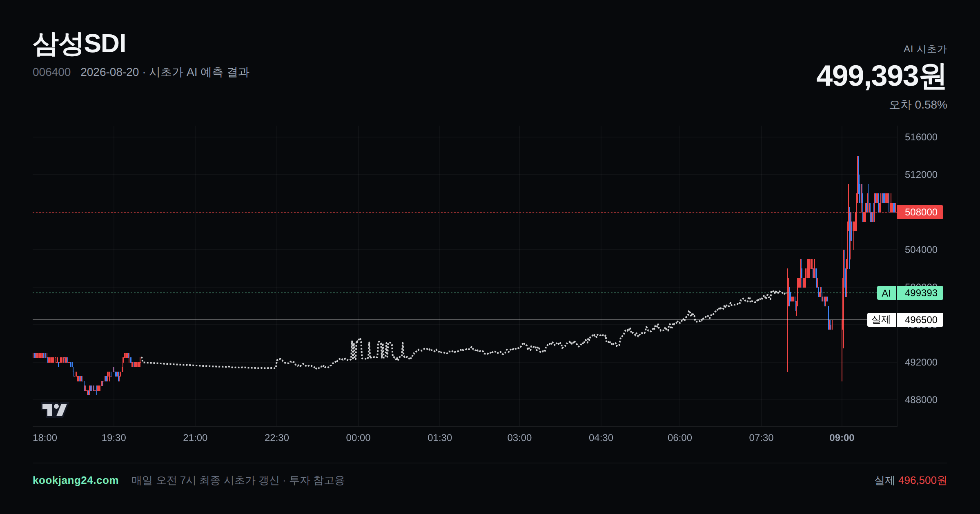Click the 18:00 time axis label

coord(45,438)
